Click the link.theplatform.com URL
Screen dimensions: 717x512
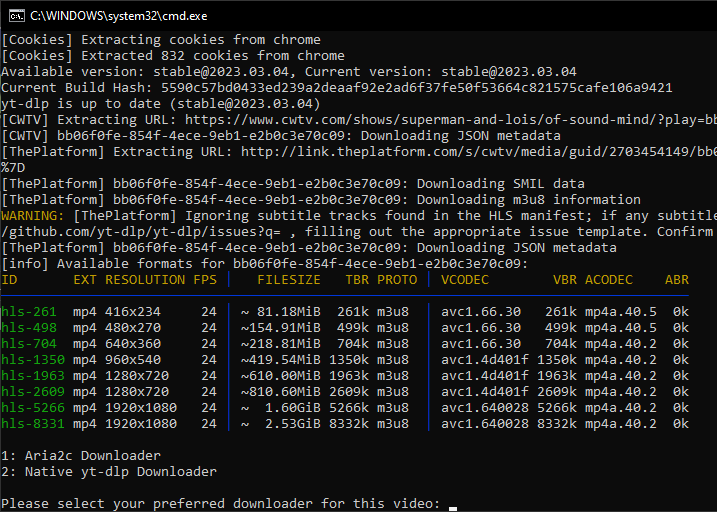tap(478, 152)
